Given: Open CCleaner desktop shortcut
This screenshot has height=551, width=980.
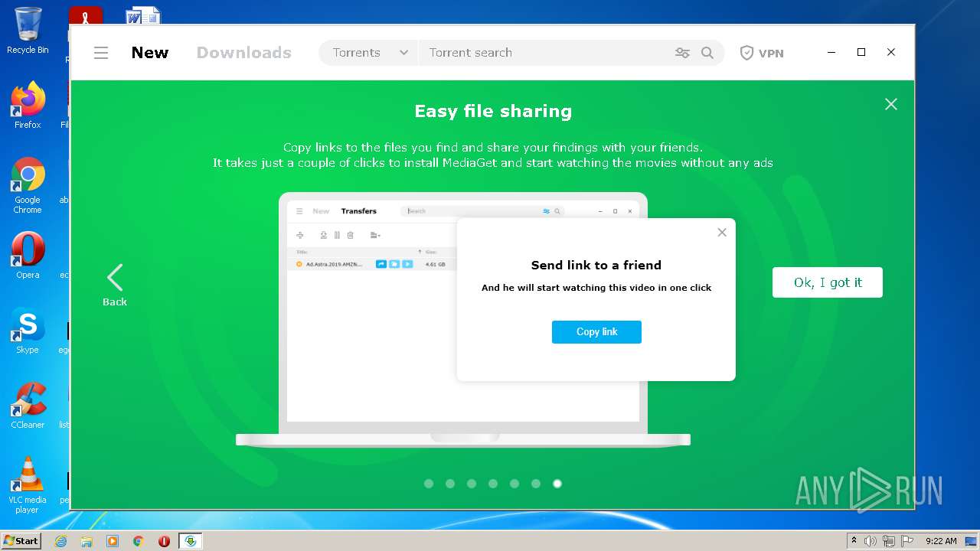Looking at the screenshot, I should [x=28, y=405].
